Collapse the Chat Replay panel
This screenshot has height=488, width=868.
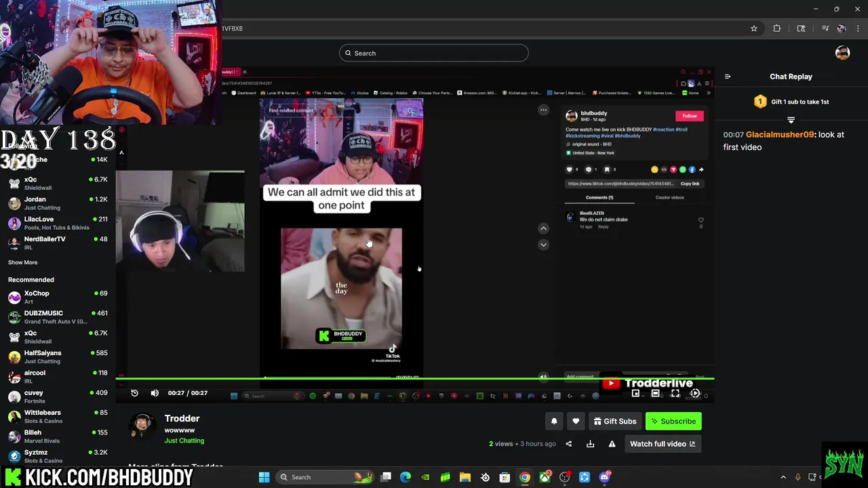728,77
